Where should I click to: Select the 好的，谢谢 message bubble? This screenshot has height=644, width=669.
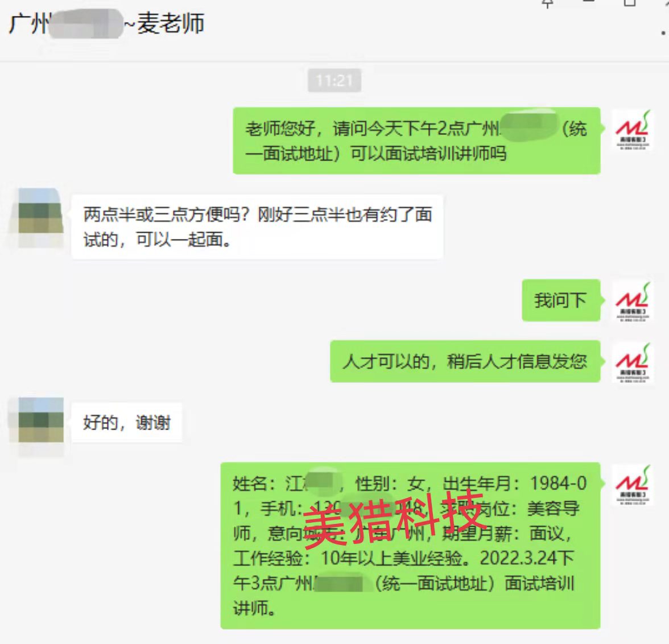tap(127, 423)
